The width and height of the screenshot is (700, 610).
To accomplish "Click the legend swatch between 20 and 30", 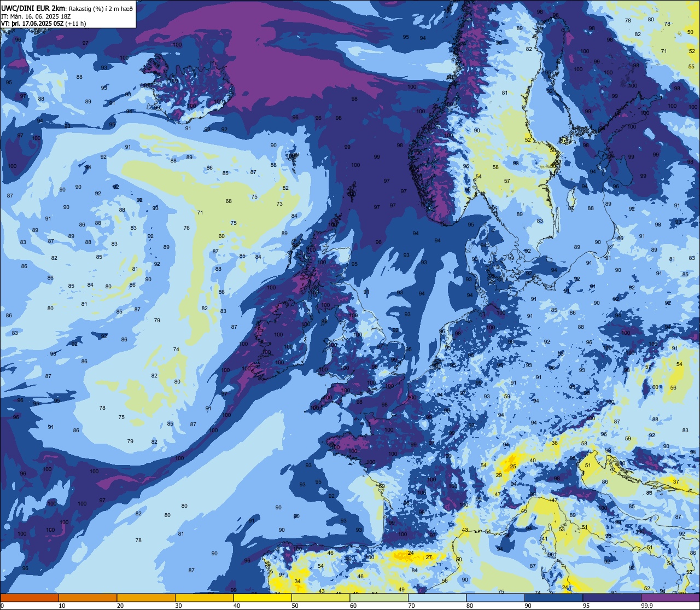I will pos(146,597).
